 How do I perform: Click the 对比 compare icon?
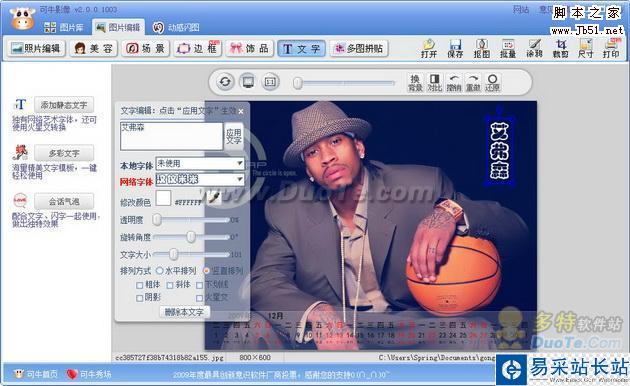point(434,82)
